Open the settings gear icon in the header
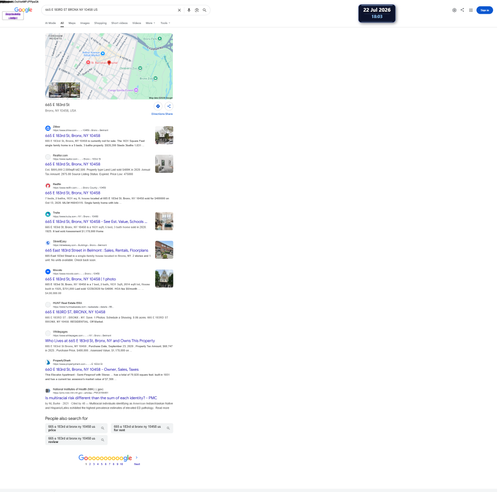 coord(454,10)
